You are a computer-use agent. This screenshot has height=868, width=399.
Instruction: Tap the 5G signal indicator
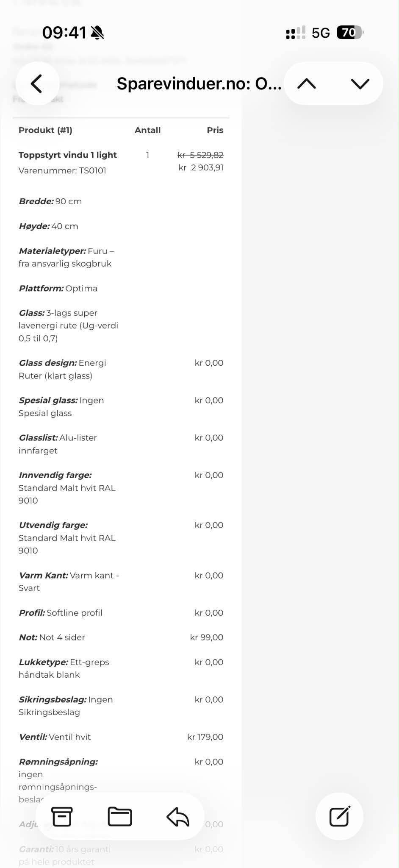(x=321, y=33)
